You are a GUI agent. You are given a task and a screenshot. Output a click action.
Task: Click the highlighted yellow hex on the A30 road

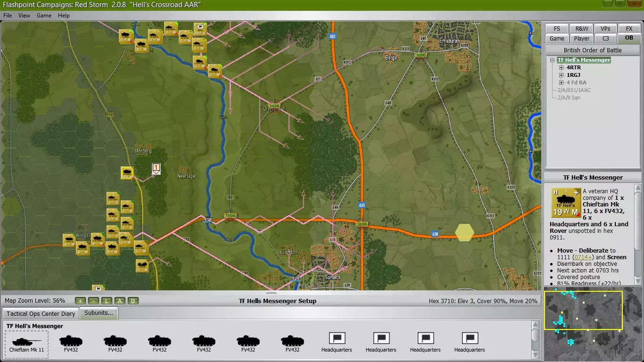(464, 232)
